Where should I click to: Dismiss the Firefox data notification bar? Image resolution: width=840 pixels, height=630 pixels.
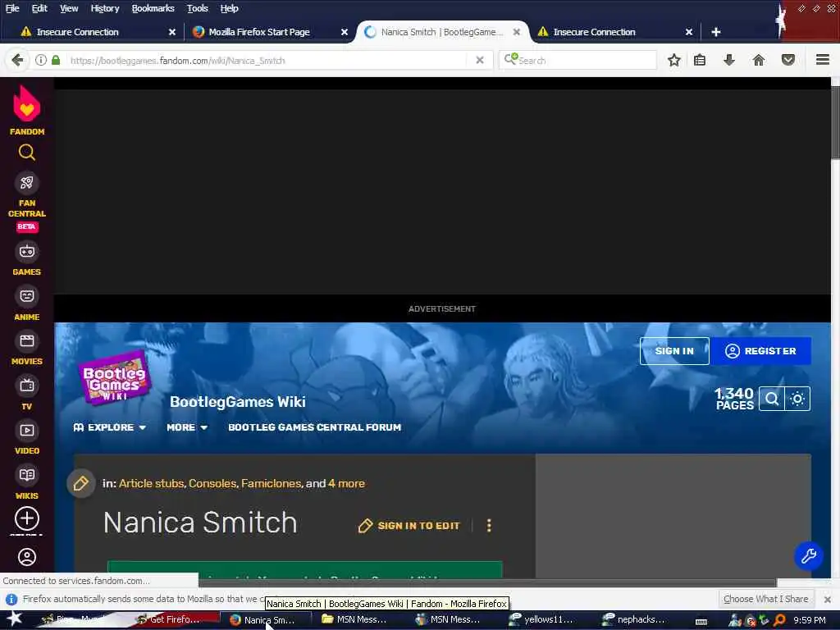tap(827, 600)
